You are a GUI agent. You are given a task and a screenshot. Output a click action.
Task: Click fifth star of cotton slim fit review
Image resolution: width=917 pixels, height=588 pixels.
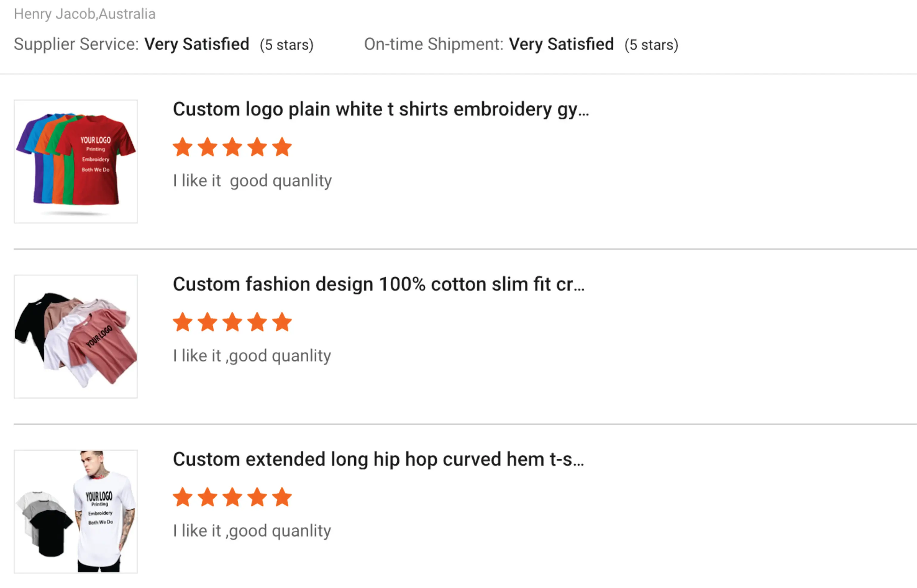[282, 322]
